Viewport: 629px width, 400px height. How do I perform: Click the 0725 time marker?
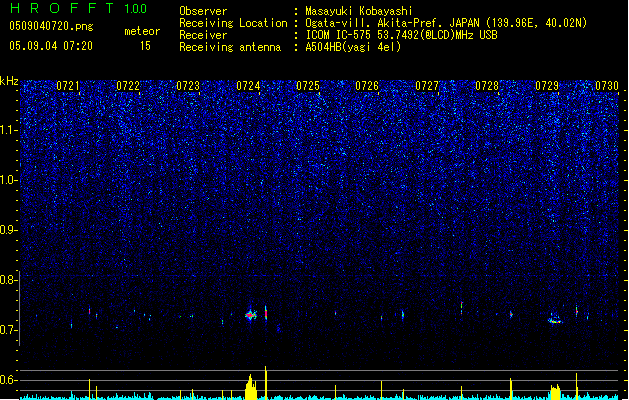(x=308, y=86)
